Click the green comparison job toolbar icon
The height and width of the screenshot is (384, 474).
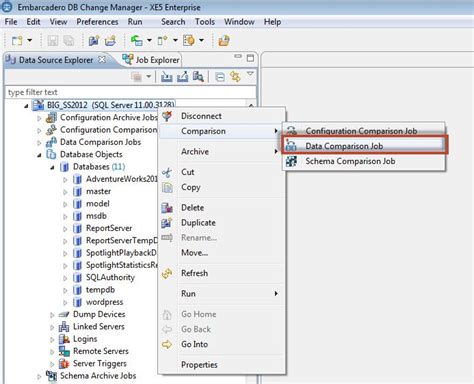pos(137,41)
